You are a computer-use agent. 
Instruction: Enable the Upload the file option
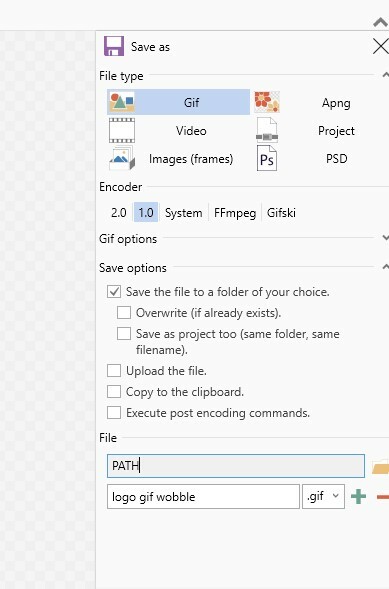click(x=114, y=370)
